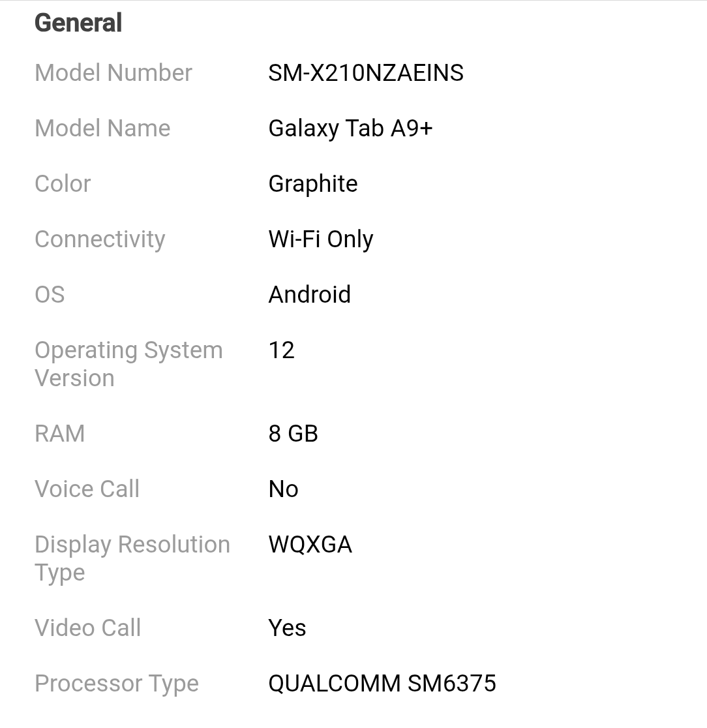Click the General section heading
707x728 pixels.
pos(78,23)
